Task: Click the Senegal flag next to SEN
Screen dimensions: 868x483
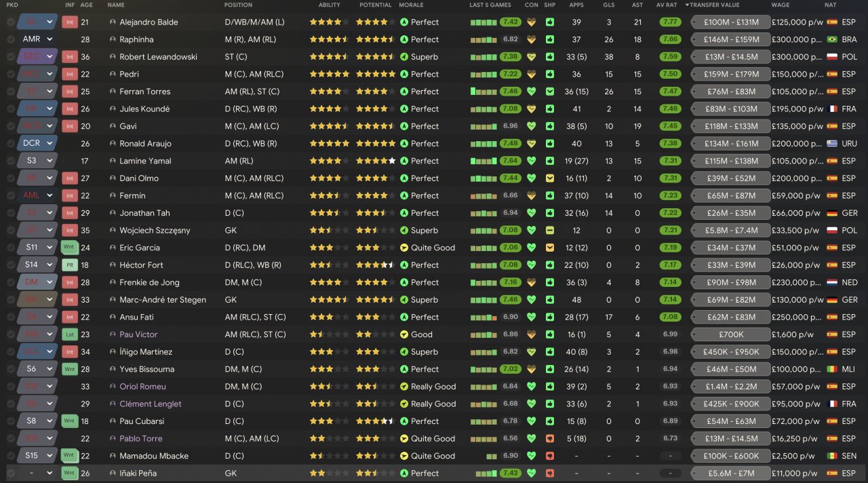Action: click(x=831, y=456)
